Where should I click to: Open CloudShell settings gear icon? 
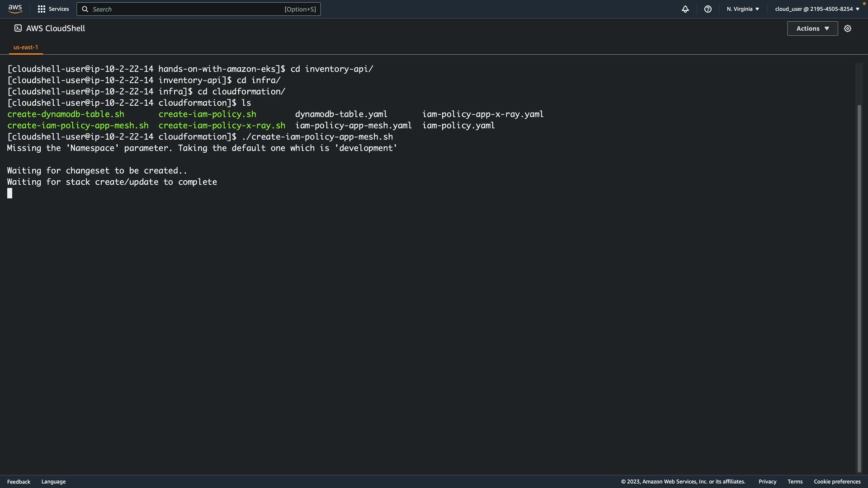pos(847,28)
